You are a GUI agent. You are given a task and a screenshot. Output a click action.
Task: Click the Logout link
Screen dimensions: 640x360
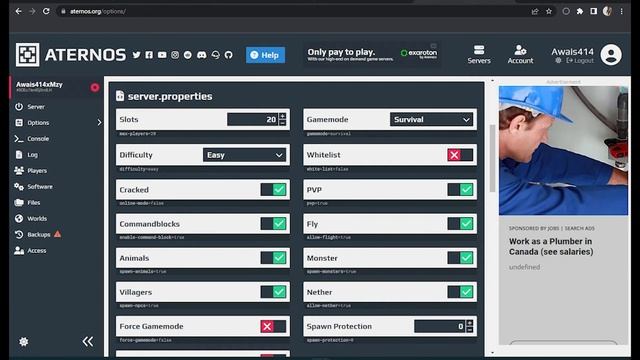click(580, 60)
